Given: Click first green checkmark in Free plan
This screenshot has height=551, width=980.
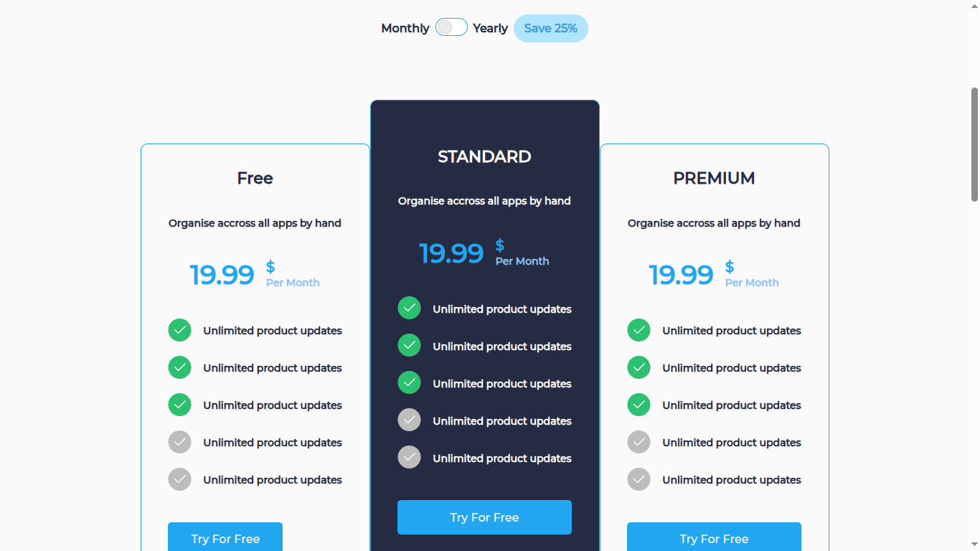Looking at the screenshot, I should click(x=179, y=331).
